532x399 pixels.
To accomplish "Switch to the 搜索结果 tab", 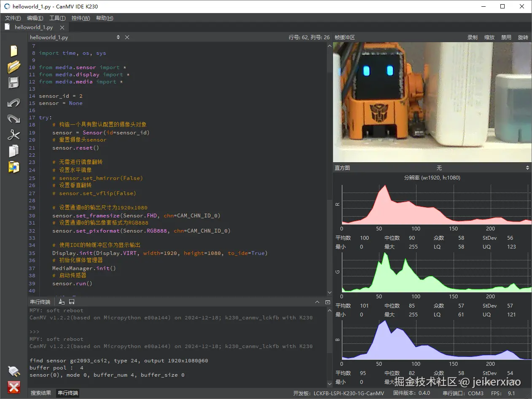I will [x=41, y=393].
